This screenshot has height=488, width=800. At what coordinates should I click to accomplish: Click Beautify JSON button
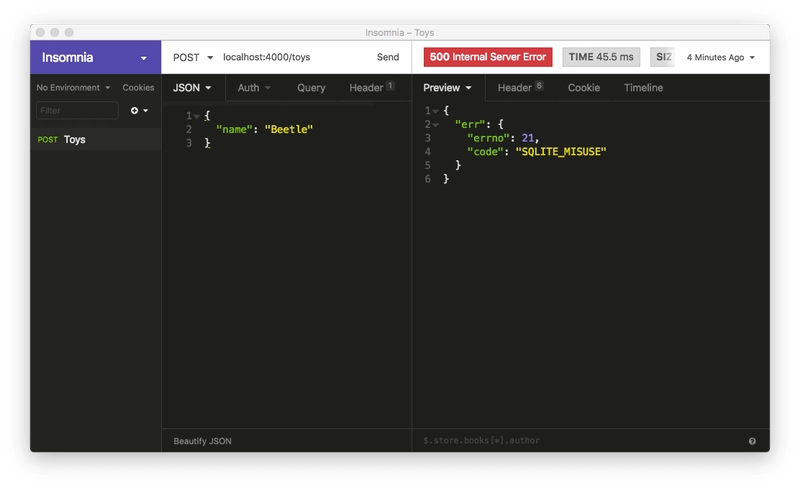tap(202, 441)
